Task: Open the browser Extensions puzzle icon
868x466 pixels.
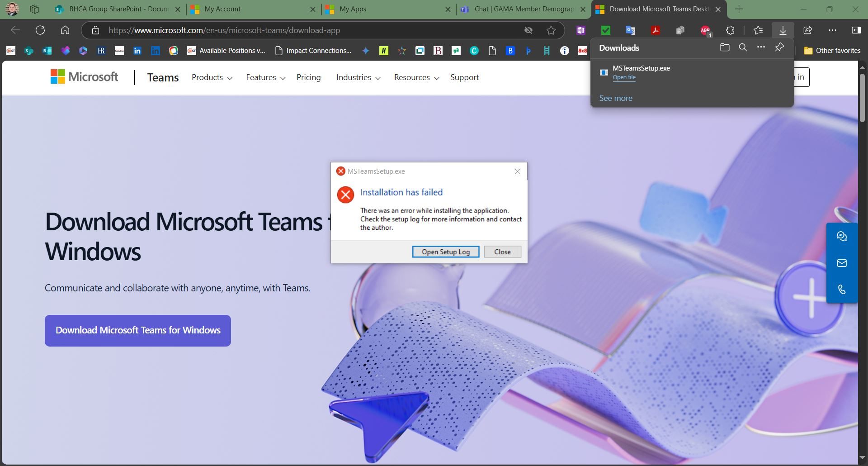Action: pos(730,30)
